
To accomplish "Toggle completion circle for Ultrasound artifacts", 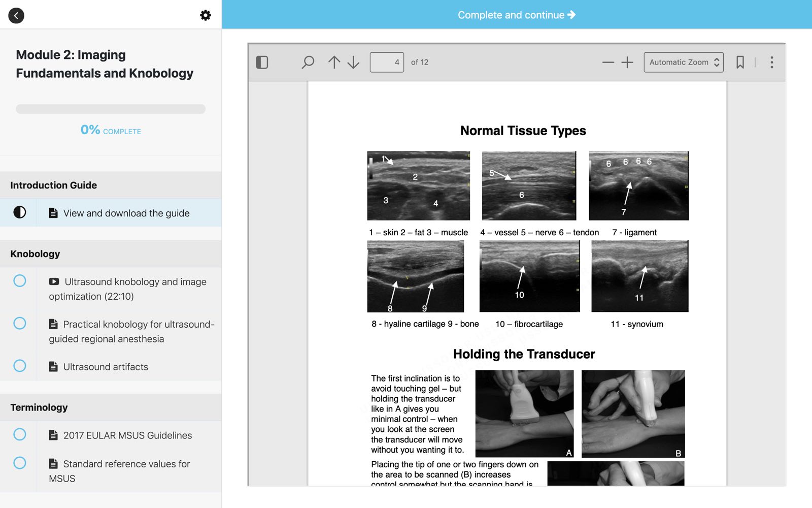I will (20, 366).
